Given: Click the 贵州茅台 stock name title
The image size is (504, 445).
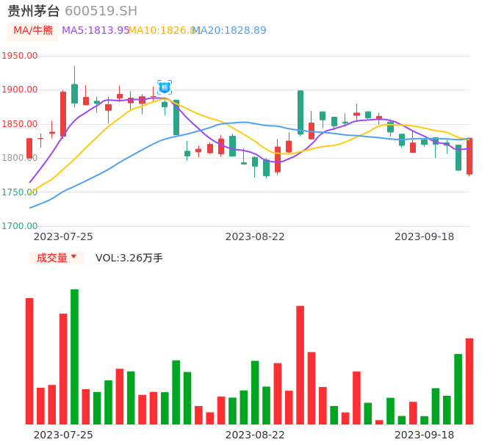Looking at the screenshot, I should (34, 11).
